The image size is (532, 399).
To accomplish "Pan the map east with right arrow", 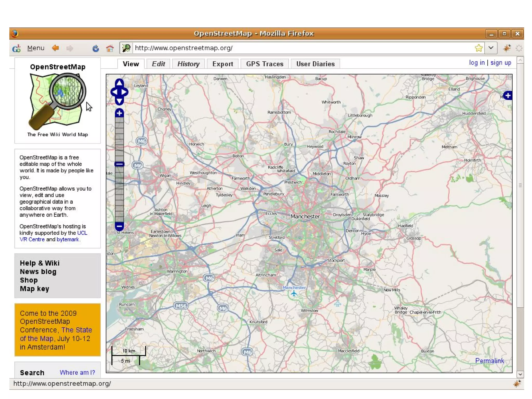I will pyautogui.click(x=124, y=92).
